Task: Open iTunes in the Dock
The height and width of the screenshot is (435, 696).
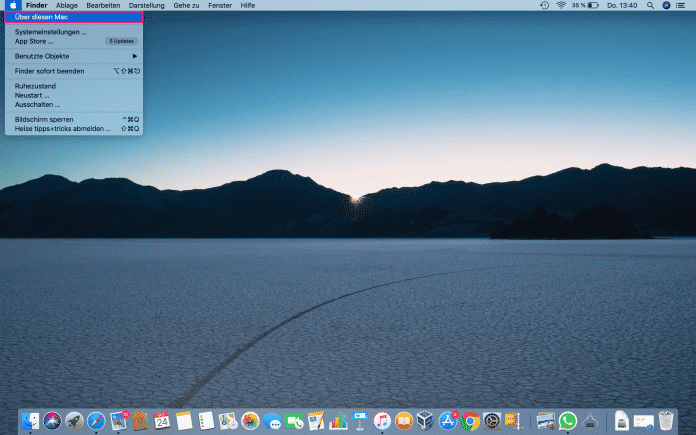Action: click(382, 421)
